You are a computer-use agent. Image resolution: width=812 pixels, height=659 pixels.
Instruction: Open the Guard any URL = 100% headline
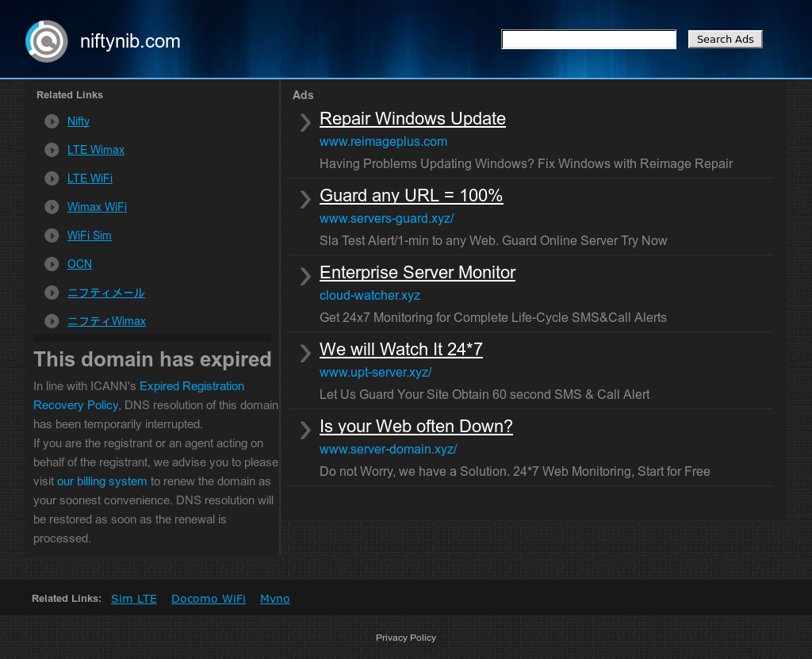click(412, 195)
